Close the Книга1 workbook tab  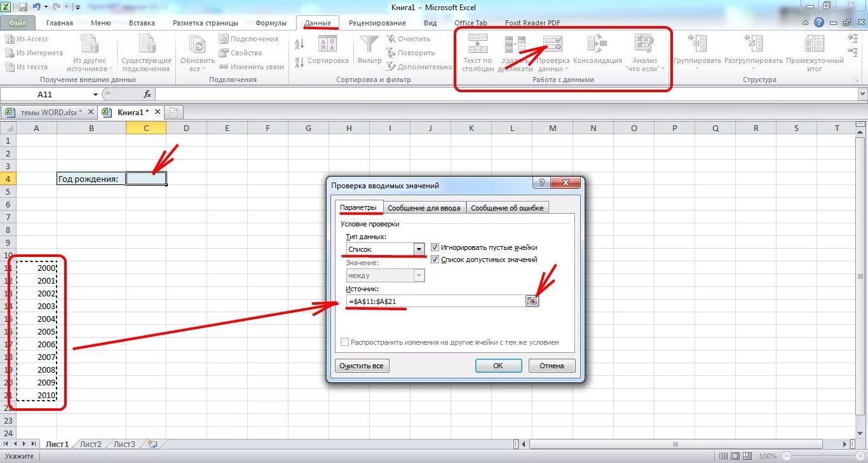click(x=158, y=112)
